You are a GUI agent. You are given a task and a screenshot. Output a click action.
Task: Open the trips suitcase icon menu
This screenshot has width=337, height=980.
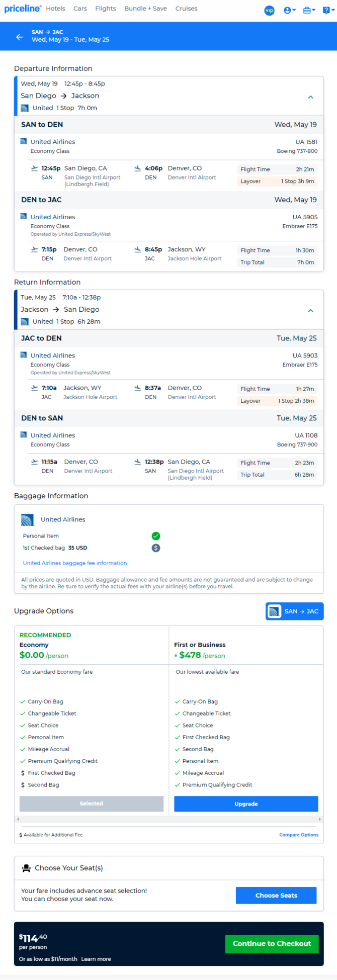[x=309, y=10]
